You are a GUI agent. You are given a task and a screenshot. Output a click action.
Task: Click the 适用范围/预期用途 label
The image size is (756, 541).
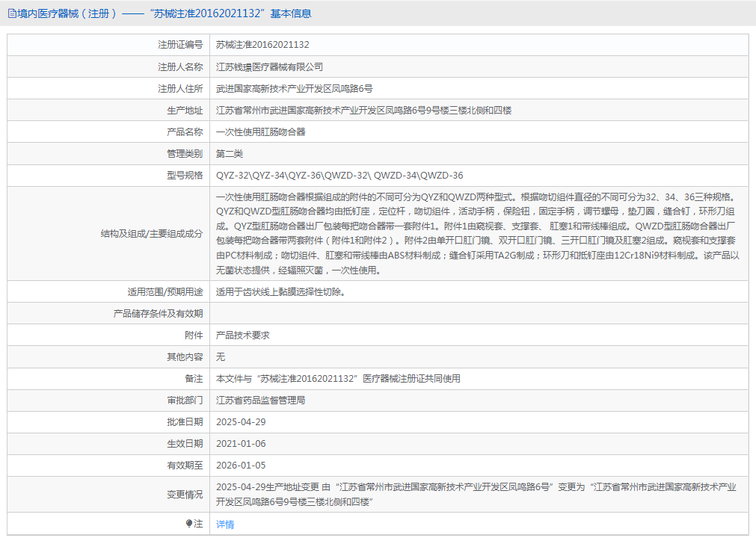pos(165,292)
